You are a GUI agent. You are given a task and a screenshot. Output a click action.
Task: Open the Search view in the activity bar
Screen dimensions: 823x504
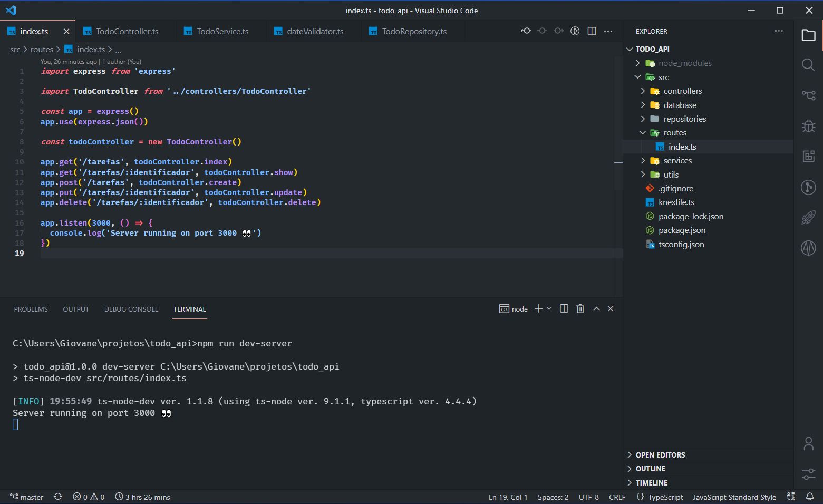pyautogui.click(x=808, y=65)
